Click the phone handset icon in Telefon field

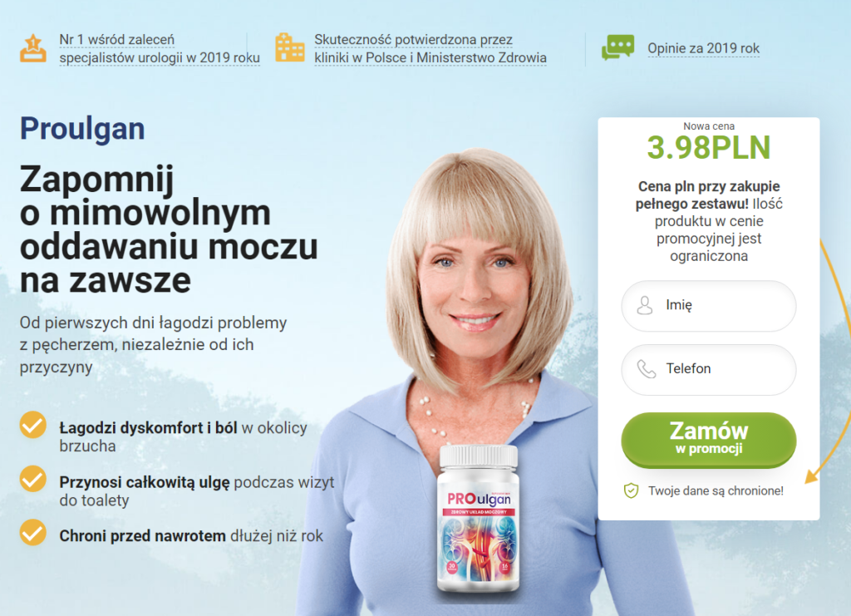pos(646,369)
